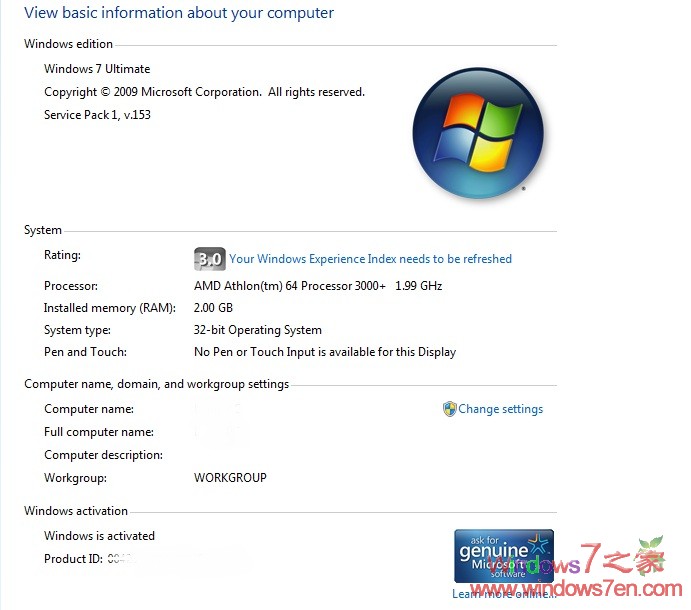This screenshot has height=610, width=691.
Task: Click the Copyright 2009 Microsoft Corporation line
Action: 204,92
